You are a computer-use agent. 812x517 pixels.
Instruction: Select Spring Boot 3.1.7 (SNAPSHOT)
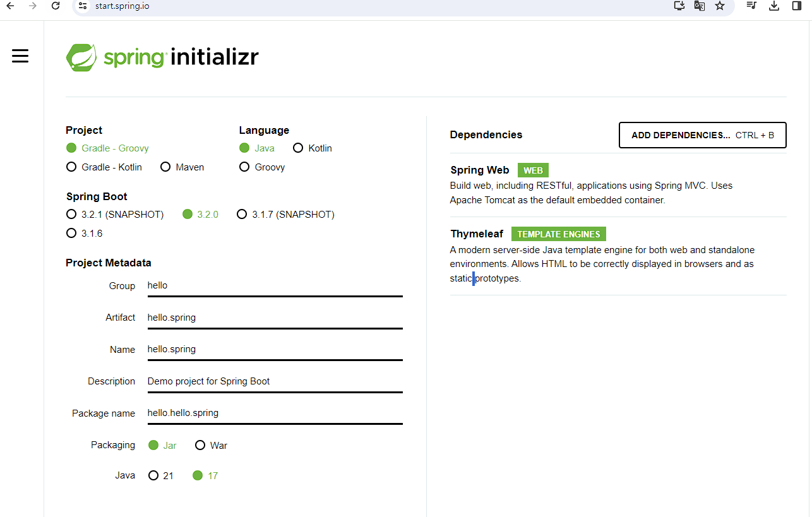pos(285,215)
